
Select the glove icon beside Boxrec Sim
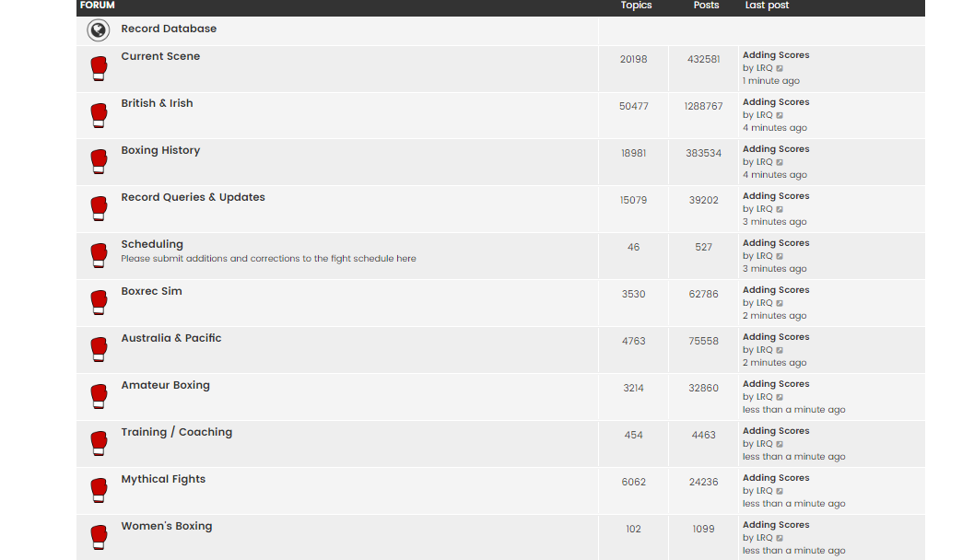click(99, 303)
